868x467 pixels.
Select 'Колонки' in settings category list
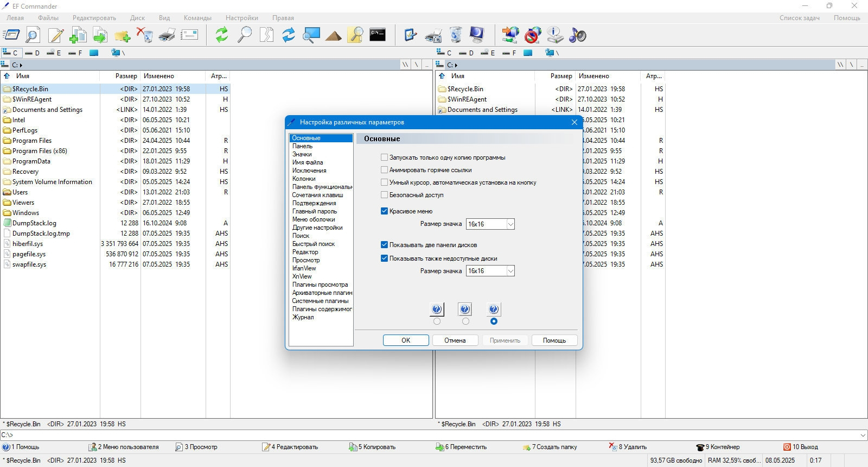(x=304, y=179)
